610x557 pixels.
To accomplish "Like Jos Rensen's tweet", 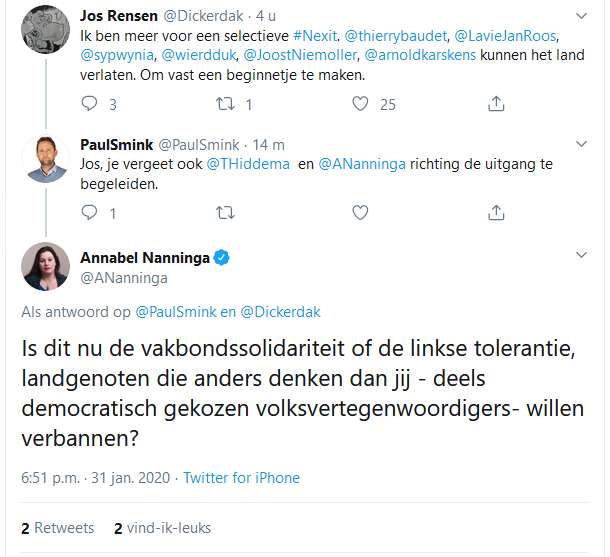I will (x=362, y=104).
